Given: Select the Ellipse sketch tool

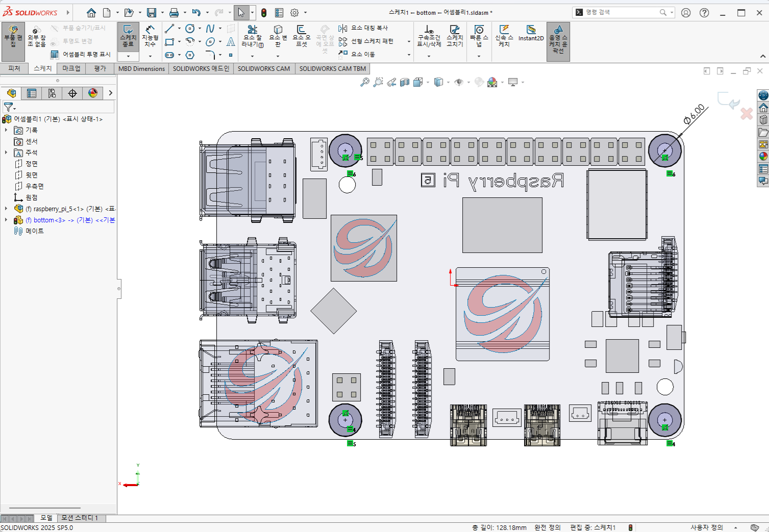Looking at the screenshot, I should click(210, 42).
